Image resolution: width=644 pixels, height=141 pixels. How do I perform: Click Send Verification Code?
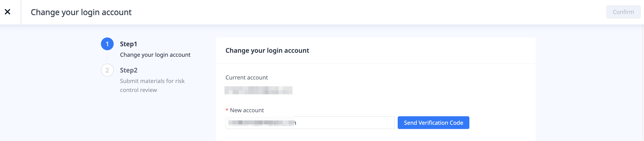point(433,123)
